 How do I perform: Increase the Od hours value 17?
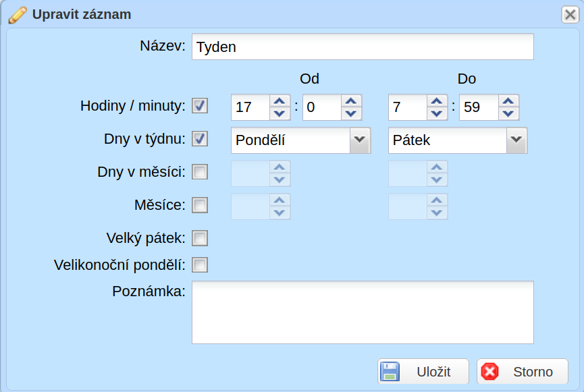(x=280, y=101)
